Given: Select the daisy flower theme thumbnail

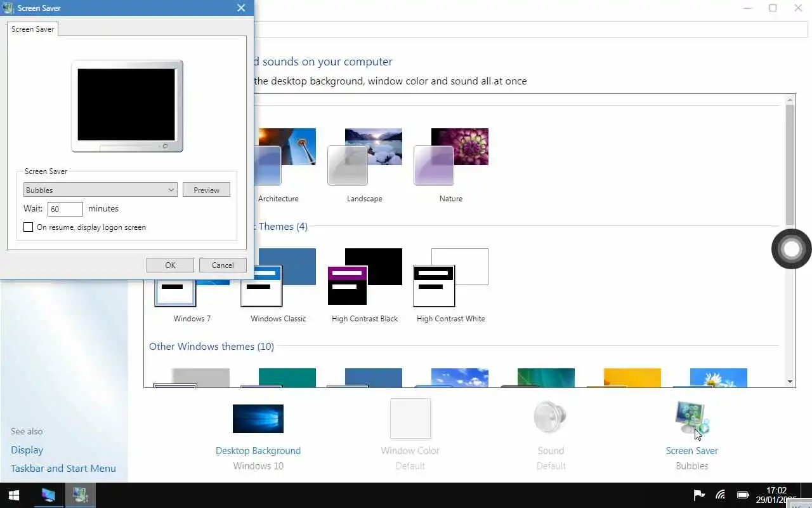Looking at the screenshot, I should (710, 378).
